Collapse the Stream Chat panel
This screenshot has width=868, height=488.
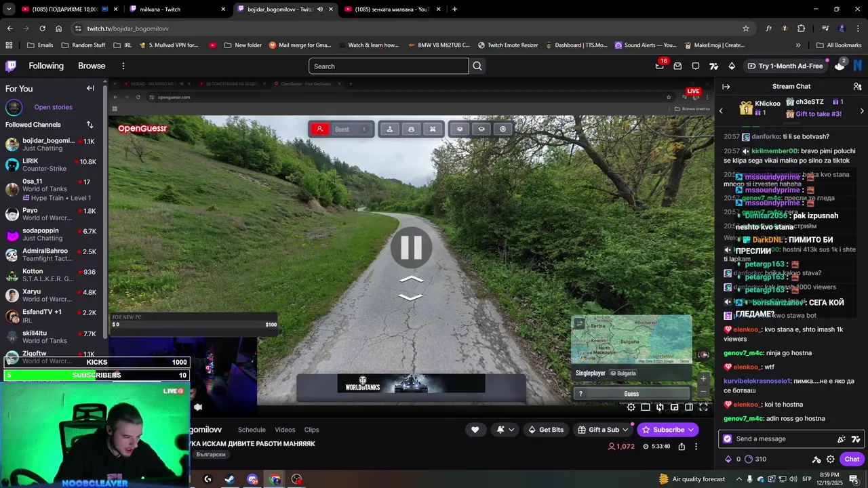coord(726,87)
